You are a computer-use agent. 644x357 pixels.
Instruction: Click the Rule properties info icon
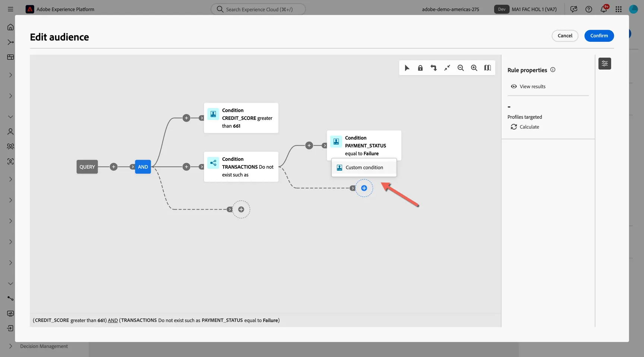coord(553,70)
